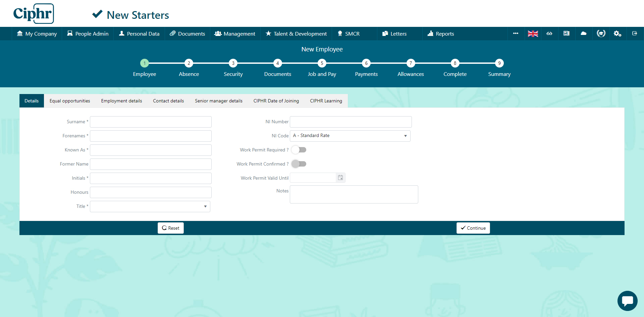Click the UK flag language icon
The image size is (644, 317).
coord(533,34)
